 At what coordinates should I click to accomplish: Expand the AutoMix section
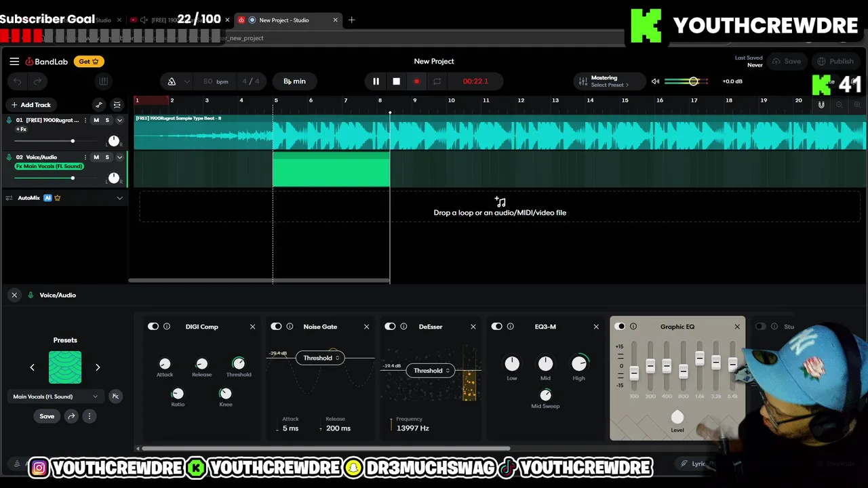119,198
